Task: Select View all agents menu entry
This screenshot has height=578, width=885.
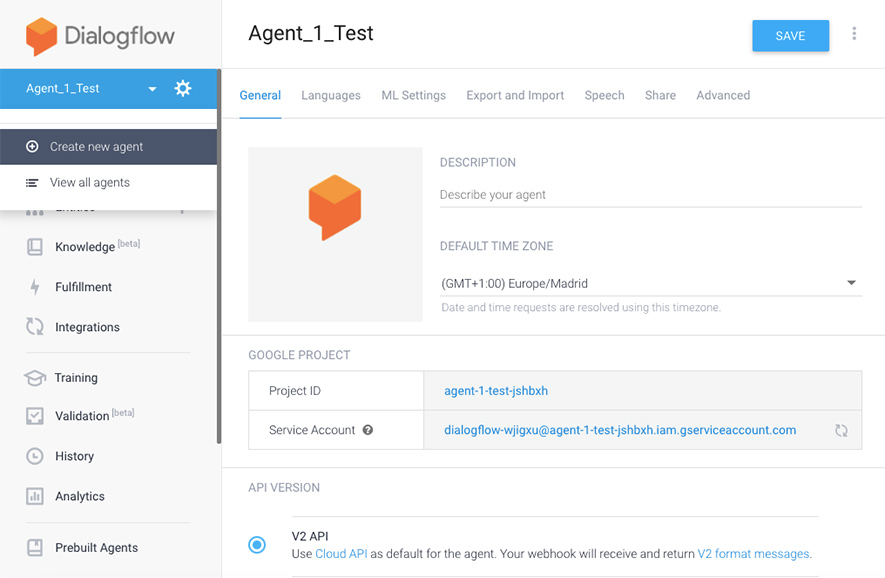Action: (108, 182)
